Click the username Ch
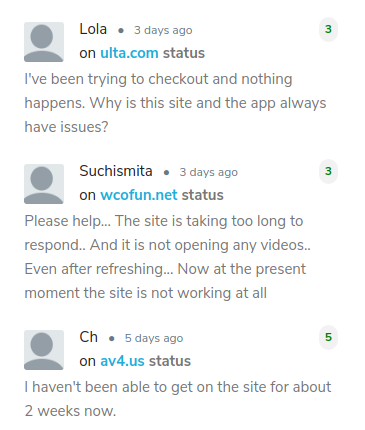 point(88,337)
